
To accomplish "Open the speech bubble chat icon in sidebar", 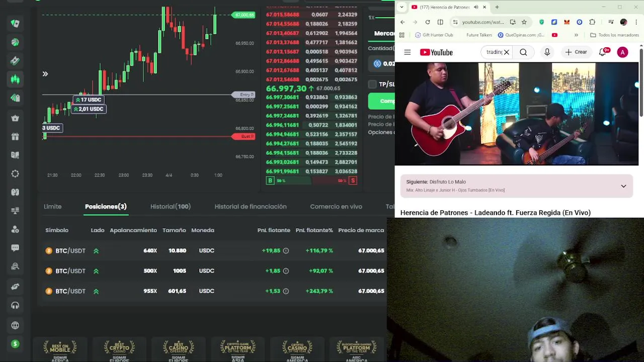I will point(15,247).
